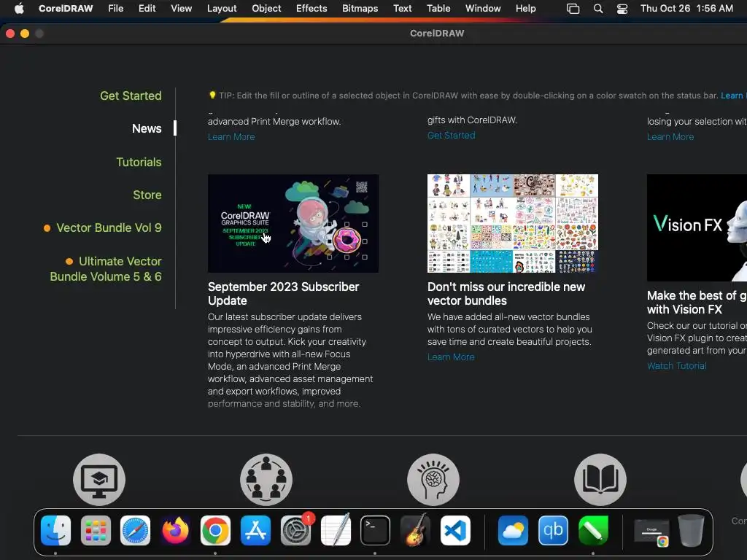Open Ultimate Vector Bundle Volume 5 & 6
747x560 pixels.
click(x=106, y=269)
